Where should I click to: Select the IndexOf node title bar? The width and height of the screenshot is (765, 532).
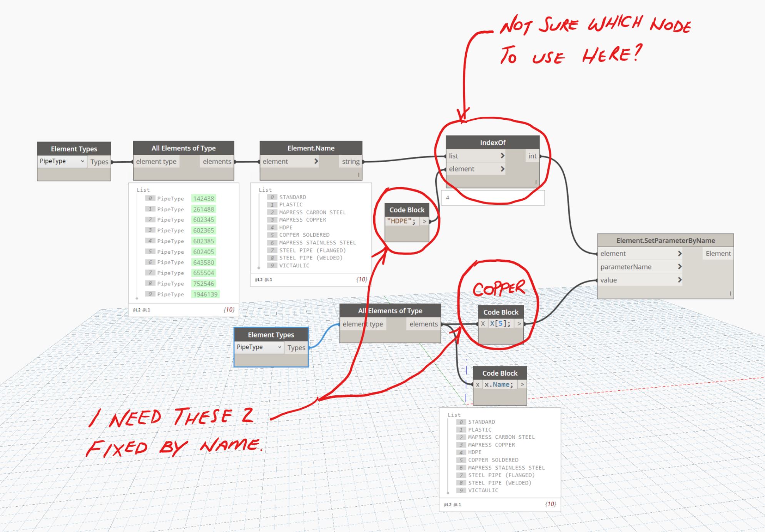click(493, 142)
